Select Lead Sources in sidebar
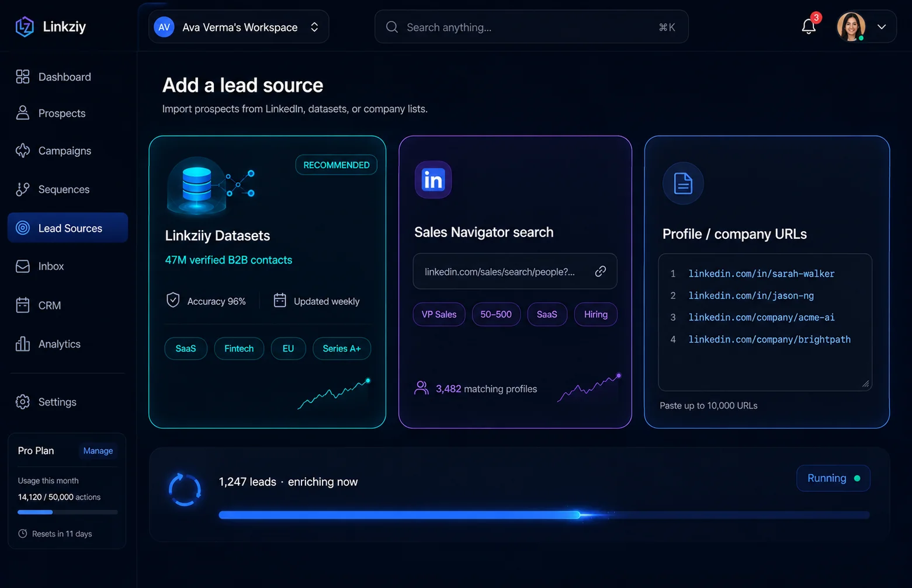 coord(67,228)
